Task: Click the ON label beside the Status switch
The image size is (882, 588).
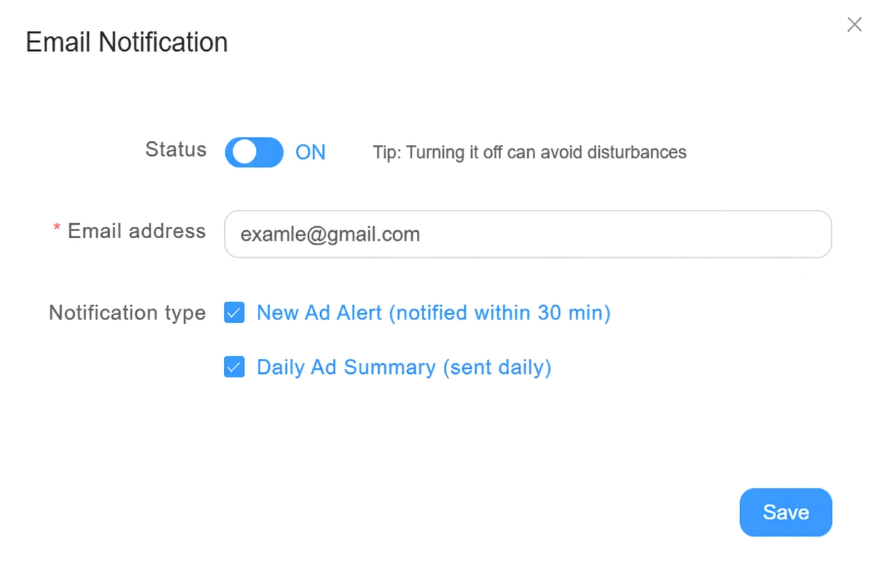Action: [x=310, y=152]
